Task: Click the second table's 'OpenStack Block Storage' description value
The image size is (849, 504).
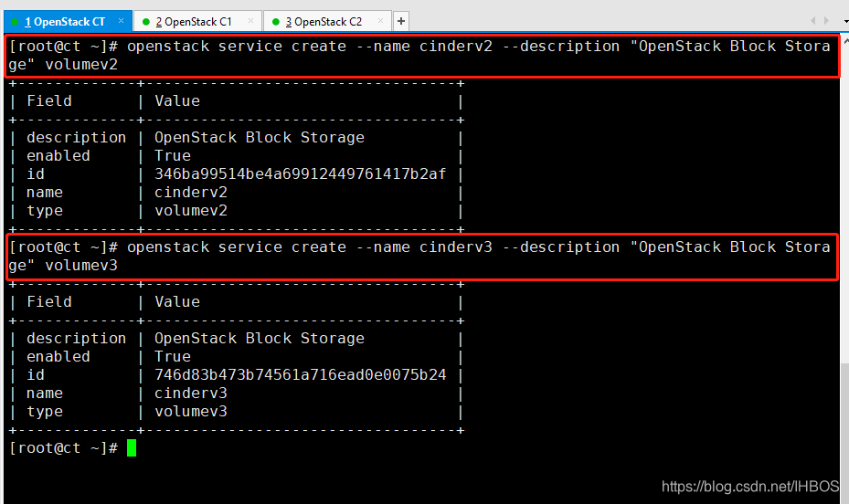Action: [x=260, y=339]
